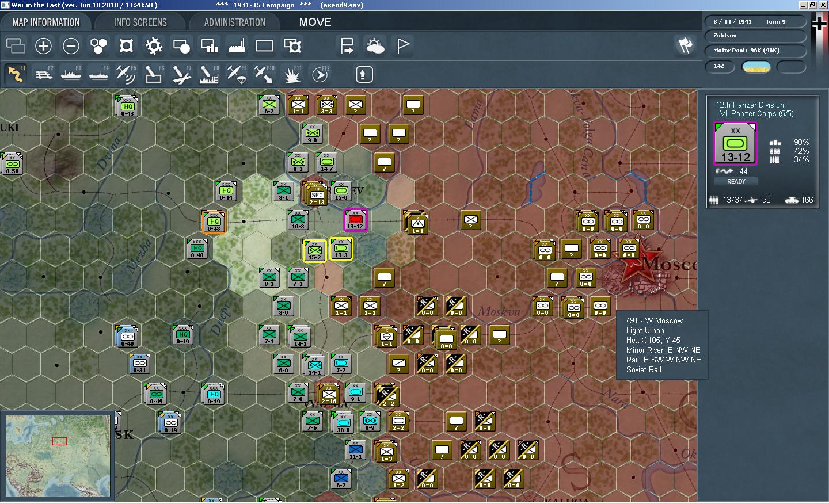
Task: Click the 13-12 unit counter in unit panel
Action: click(x=735, y=144)
